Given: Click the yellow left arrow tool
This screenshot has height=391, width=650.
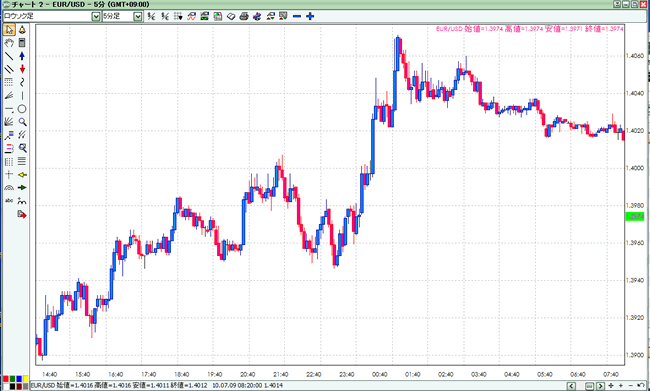Looking at the screenshot, I should [x=22, y=175].
